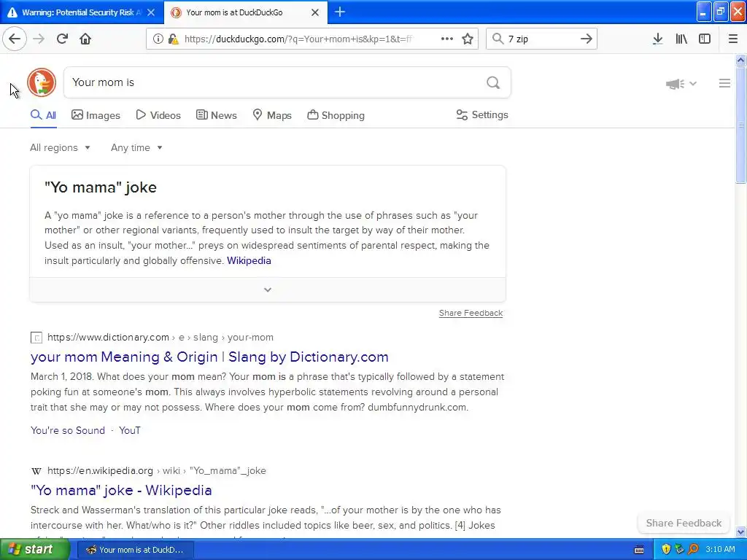
Task: Open 'your mom Meaning & Origin' result
Action: (x=209, y=357)
